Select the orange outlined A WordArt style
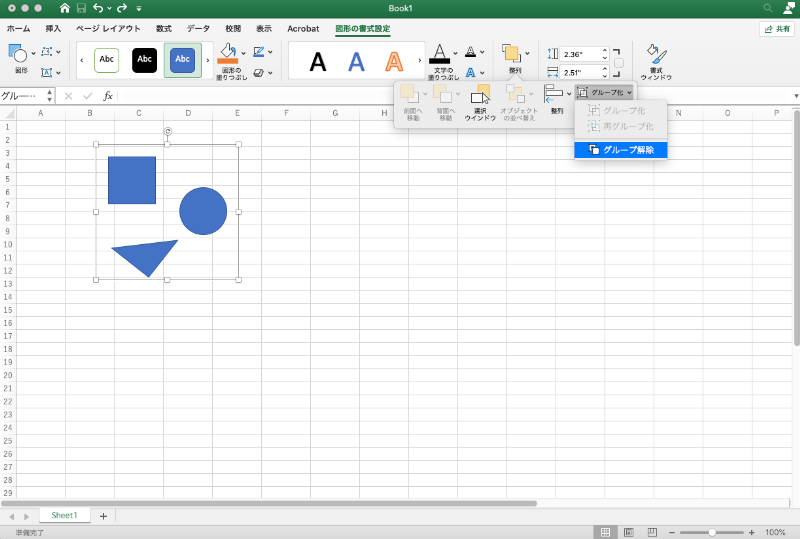Screen dimensions: 800x539 point(394,62)
